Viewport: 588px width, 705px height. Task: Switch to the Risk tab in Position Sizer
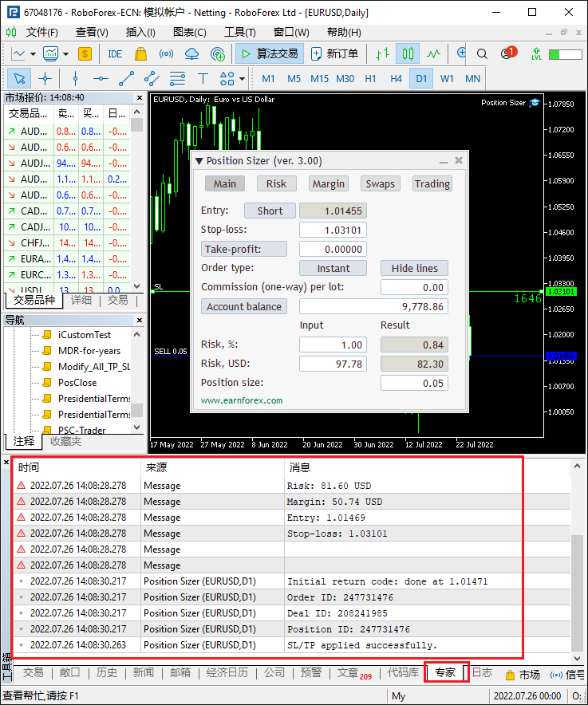point(276,184)
